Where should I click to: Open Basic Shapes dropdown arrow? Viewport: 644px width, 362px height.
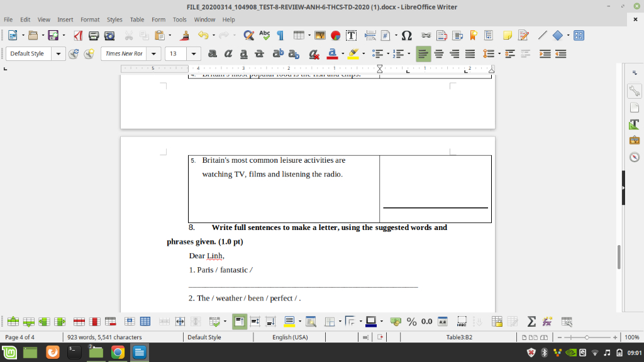pos(568,36)
